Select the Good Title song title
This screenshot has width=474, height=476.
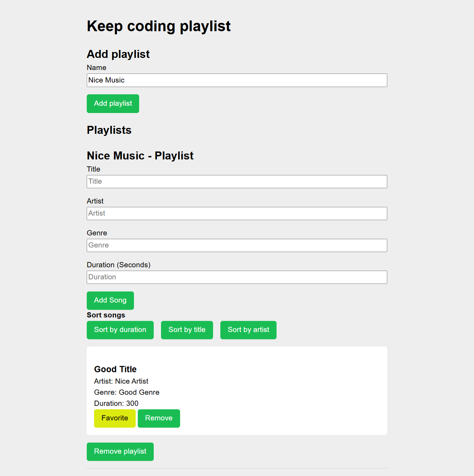pos(115,369)
